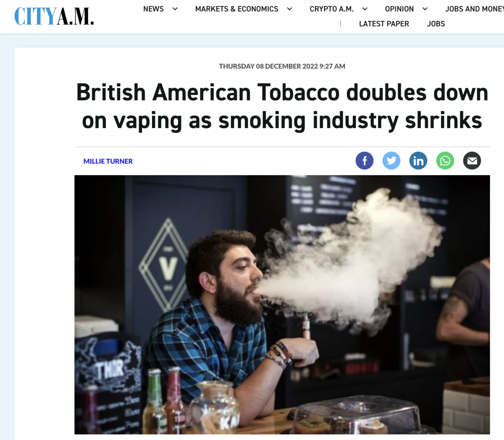The width and height of the screenshot is (504, 440).
Task: Open the vaping man article photo
Action: [x=282, y=305]
